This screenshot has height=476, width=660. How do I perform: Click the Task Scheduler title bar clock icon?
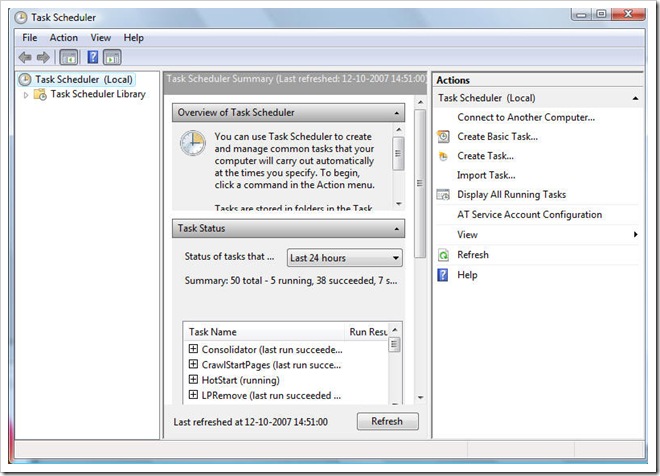pyautogui.click(x=21, y=18)
